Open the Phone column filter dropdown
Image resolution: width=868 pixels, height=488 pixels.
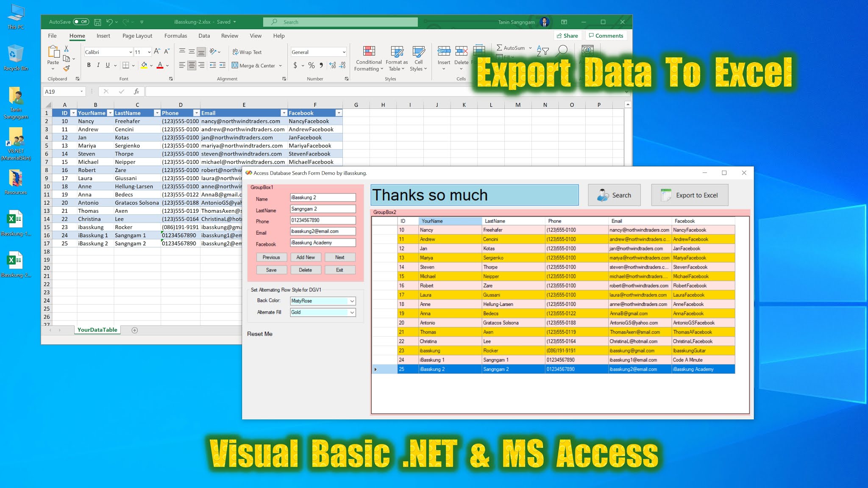(196, 113)
